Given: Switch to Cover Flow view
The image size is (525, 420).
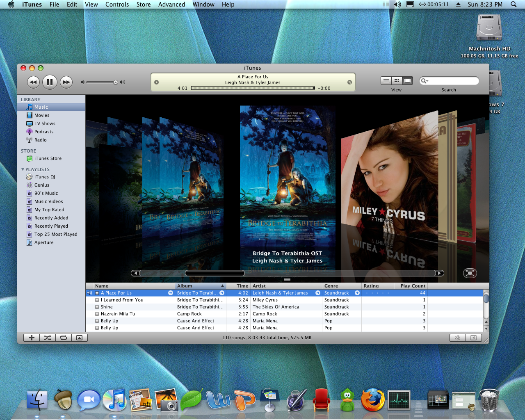Looking at the screenshot, I should point(407,80).
